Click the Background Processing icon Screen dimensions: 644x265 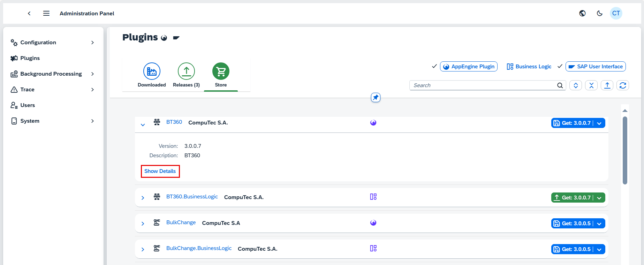tap(14, 74)
